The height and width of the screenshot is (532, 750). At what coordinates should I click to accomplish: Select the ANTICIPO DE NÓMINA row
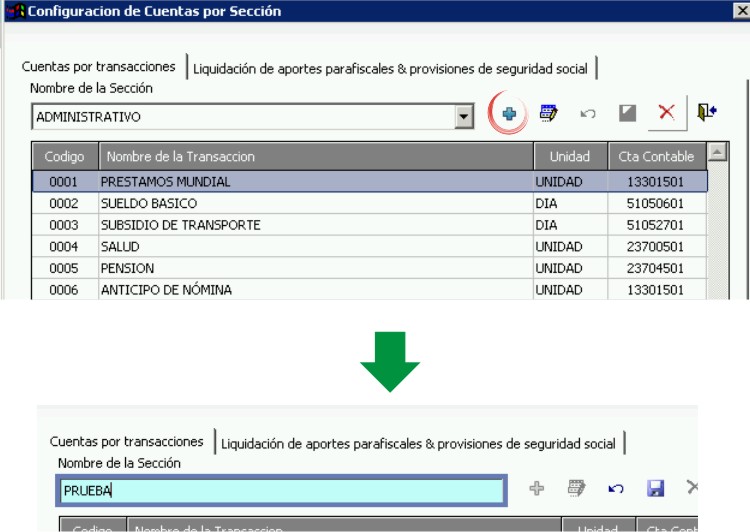[x=369, y=289]
